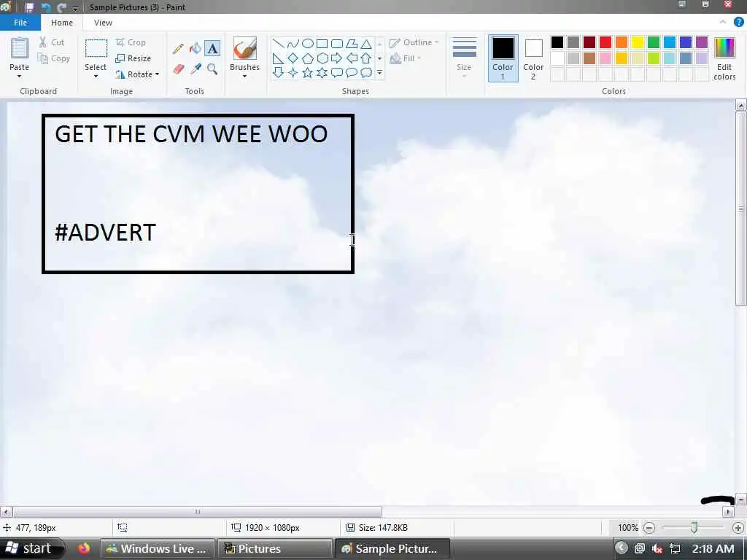Choose the Rounded rectangle shape

point(337,44)
